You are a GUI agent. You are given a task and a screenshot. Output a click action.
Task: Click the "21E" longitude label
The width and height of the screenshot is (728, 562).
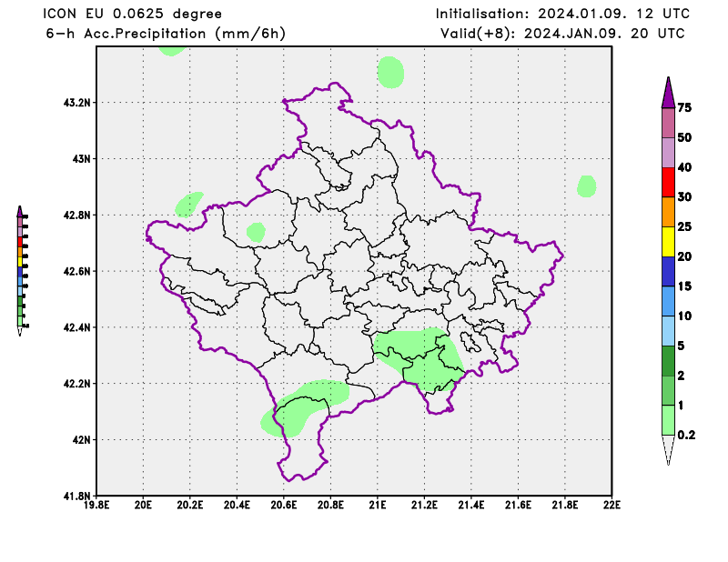(378, 505)
